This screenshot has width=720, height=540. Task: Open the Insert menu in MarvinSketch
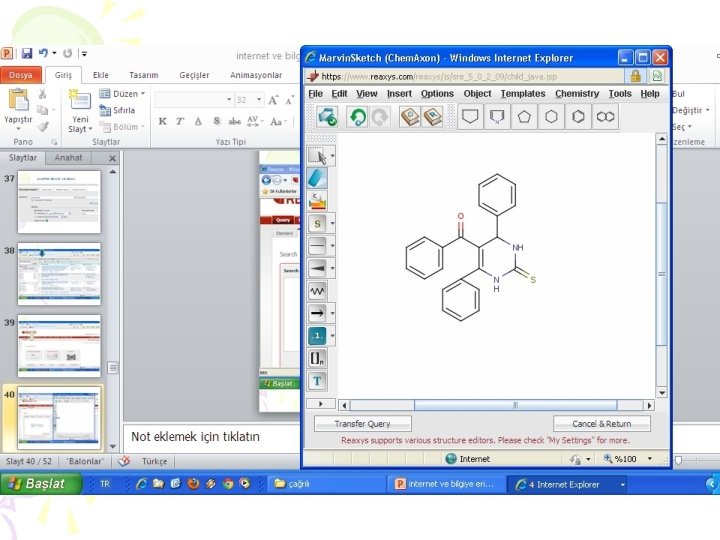coord(399,94)
